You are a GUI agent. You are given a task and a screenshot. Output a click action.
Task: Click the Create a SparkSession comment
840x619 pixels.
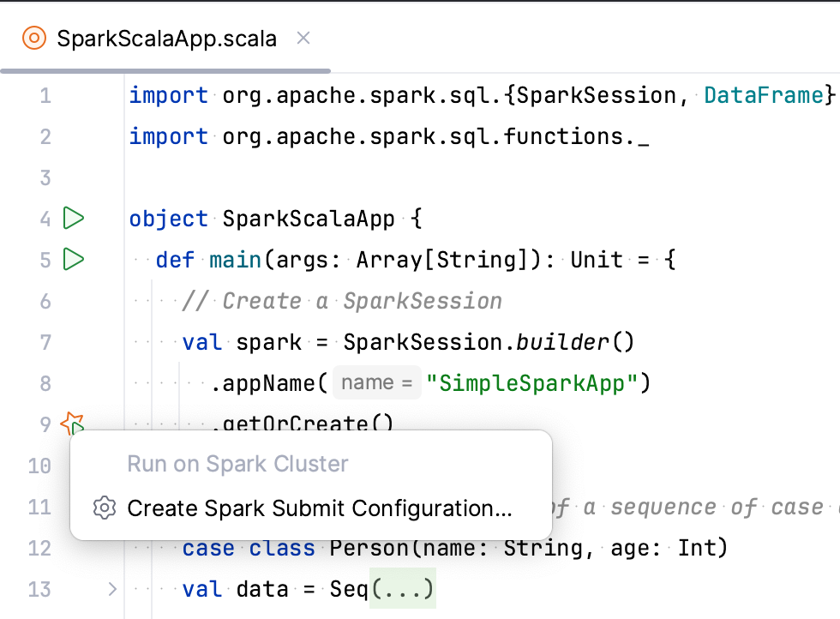(343, 300)
